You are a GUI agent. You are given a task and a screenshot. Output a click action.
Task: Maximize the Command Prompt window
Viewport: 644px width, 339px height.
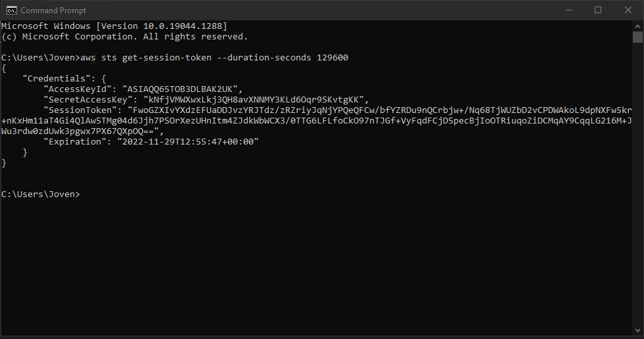(x=598, y=10)
